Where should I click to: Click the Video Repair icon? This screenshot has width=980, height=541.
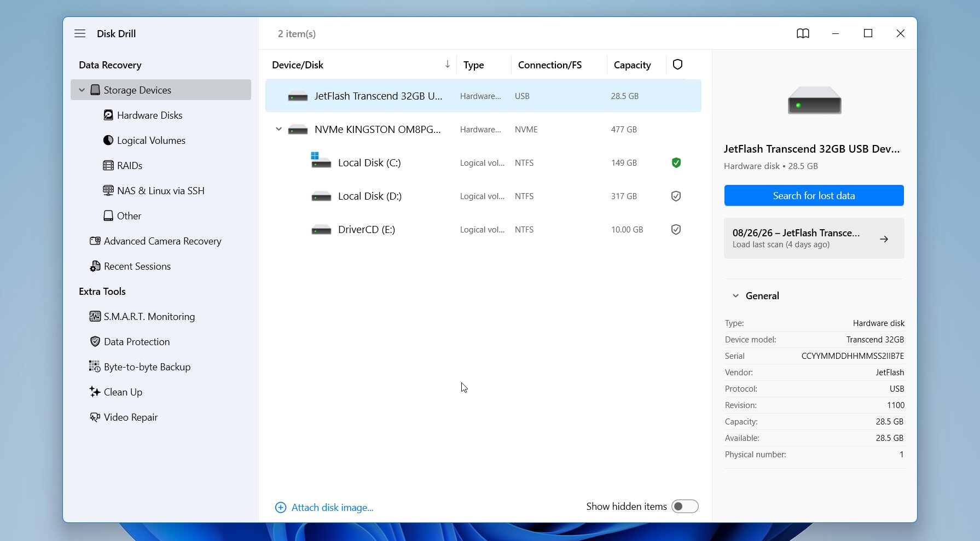tap(95, 417)
